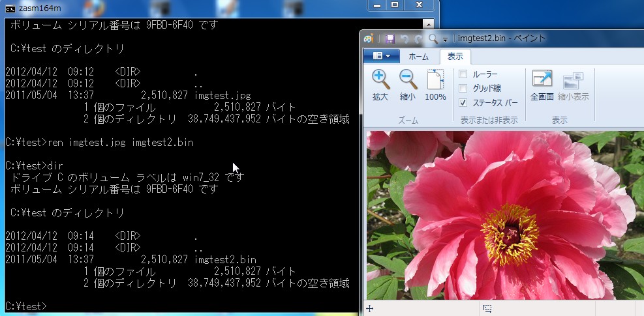This screenshot has width=644, height=316.
Task: Click the imgtest2.bin - ペイント title text
Action: point(502,38)
